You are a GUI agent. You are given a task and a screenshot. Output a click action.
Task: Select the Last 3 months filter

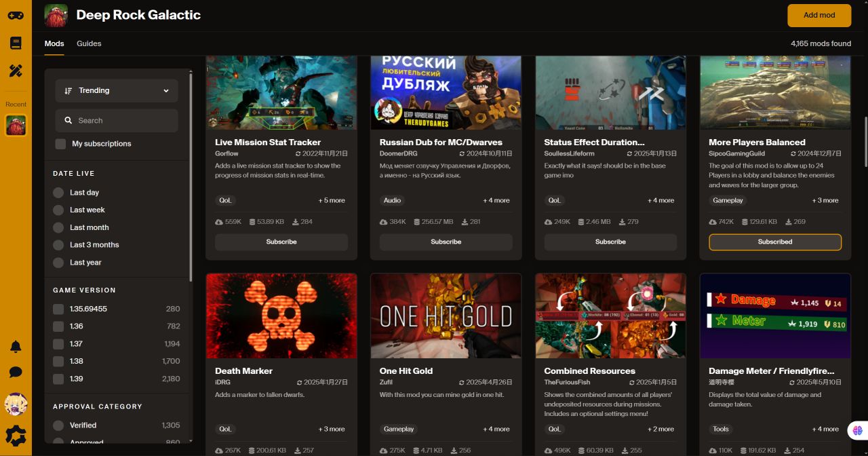click(x=58, y=245)
